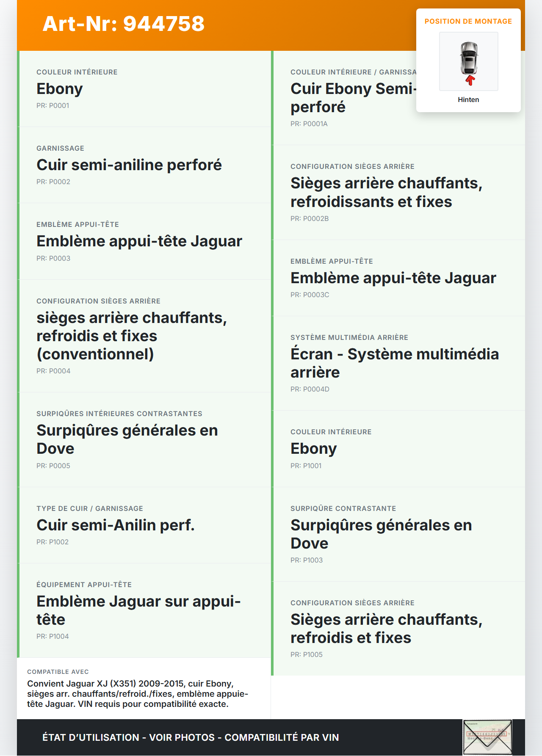
Task: Select the Ebony entry with PR P0001
Action: click(60, 89)
